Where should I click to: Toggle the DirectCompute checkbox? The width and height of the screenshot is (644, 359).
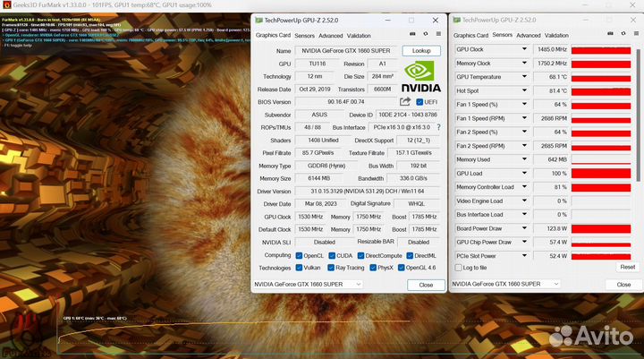[360, 256]
